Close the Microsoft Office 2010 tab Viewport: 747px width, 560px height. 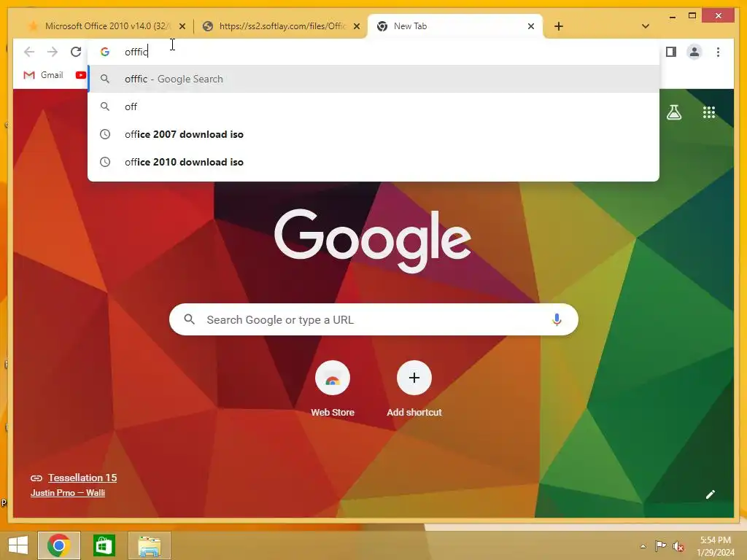coord(182,26)
